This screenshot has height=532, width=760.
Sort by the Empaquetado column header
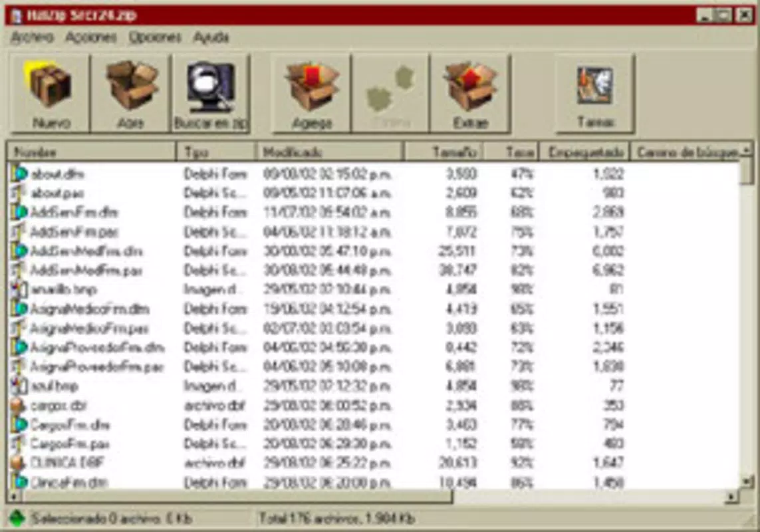point(584,152)
